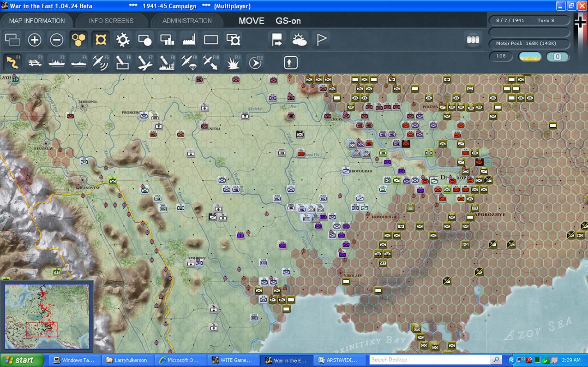
Task: Toggle the hex grid display
Action: pos(79,40)
